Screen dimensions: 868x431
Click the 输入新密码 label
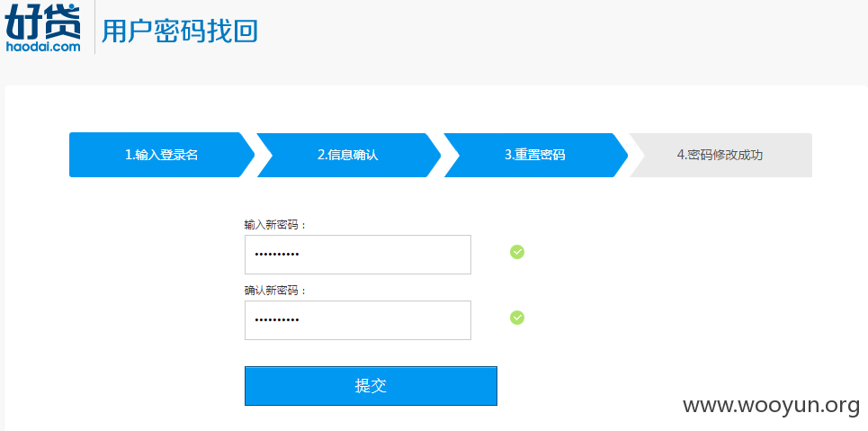(275, 225)
